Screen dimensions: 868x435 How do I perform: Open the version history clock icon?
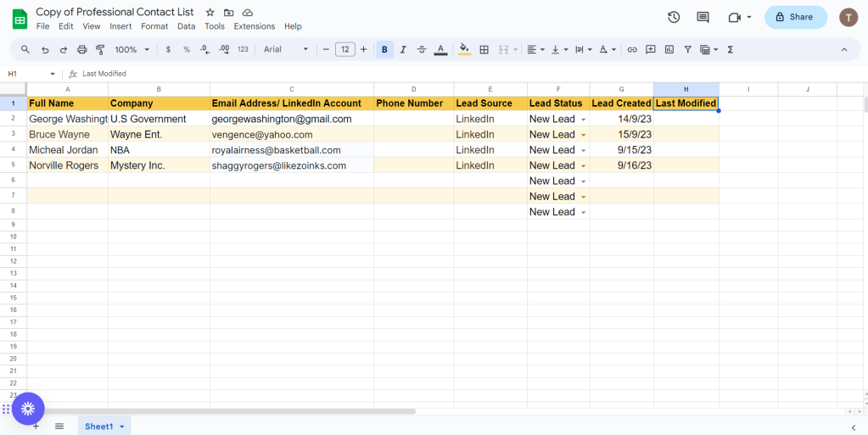pos(674,17)
